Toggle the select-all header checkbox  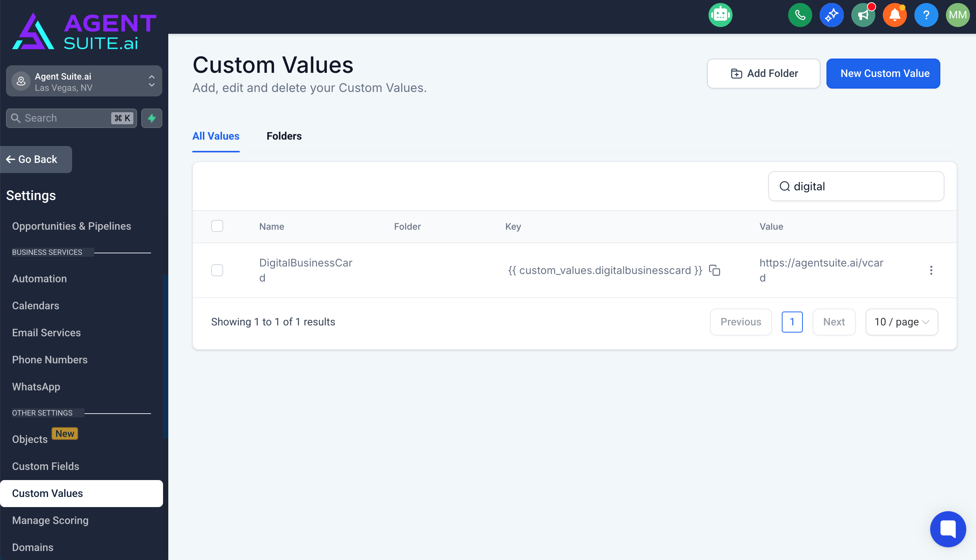tap(217, 226)
